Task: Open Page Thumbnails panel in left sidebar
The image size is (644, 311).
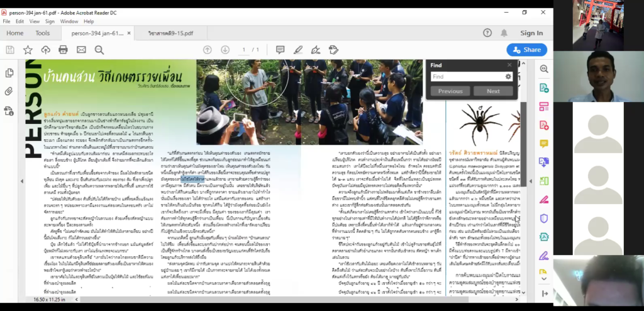Action: click(x=9, y=73)
